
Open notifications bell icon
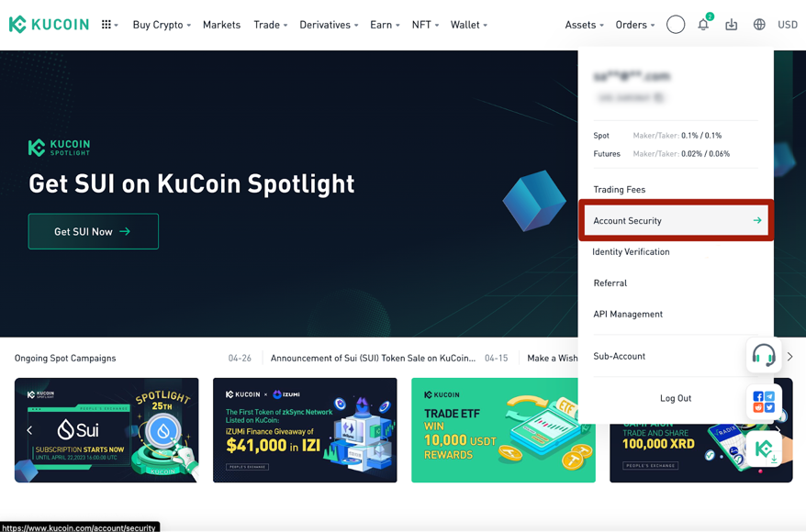[x=703, y=24]
